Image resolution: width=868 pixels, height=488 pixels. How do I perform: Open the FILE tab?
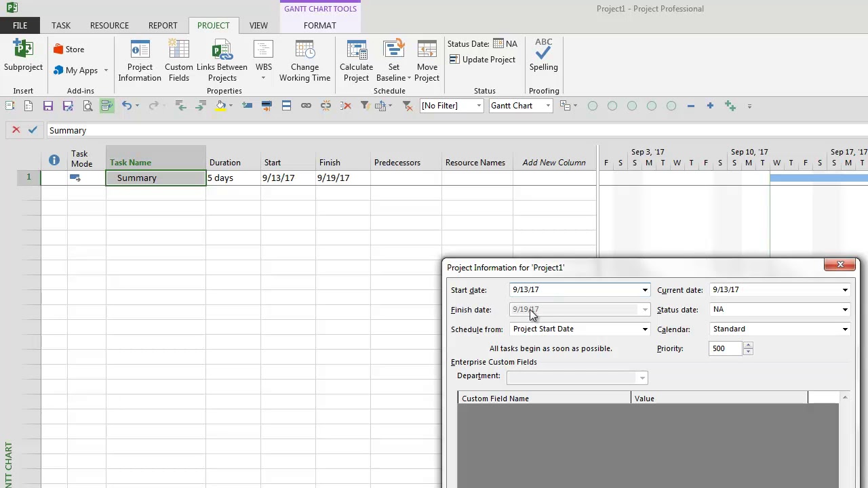pos(20,26)
